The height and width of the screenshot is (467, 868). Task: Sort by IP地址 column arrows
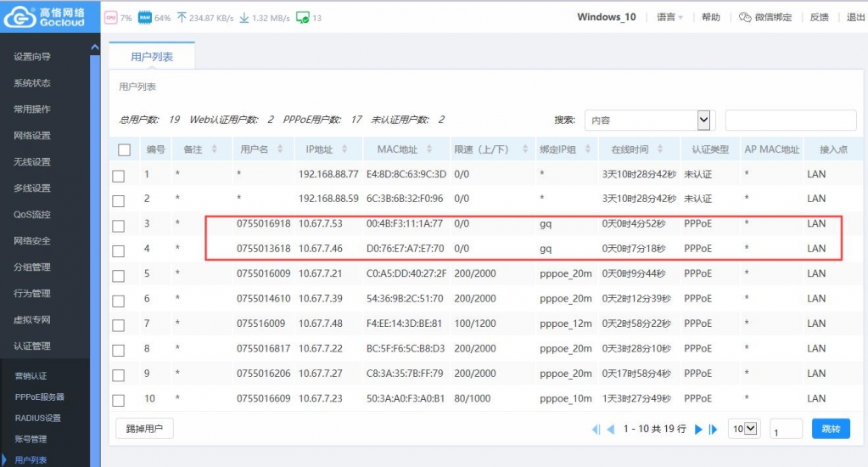[344, 149]
